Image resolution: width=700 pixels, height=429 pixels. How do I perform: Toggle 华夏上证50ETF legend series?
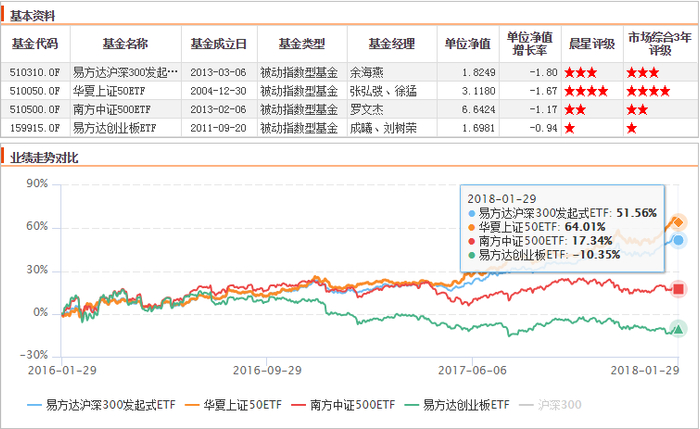(x=233, y=405)
